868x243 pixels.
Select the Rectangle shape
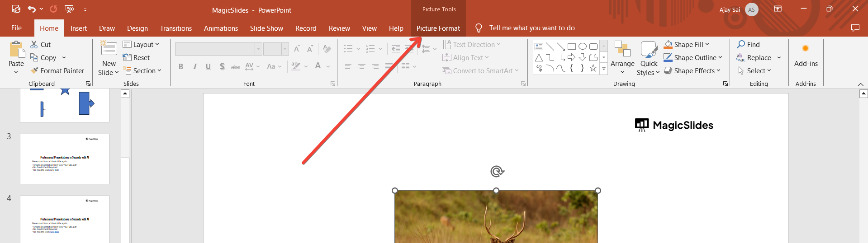pos(572,46)
